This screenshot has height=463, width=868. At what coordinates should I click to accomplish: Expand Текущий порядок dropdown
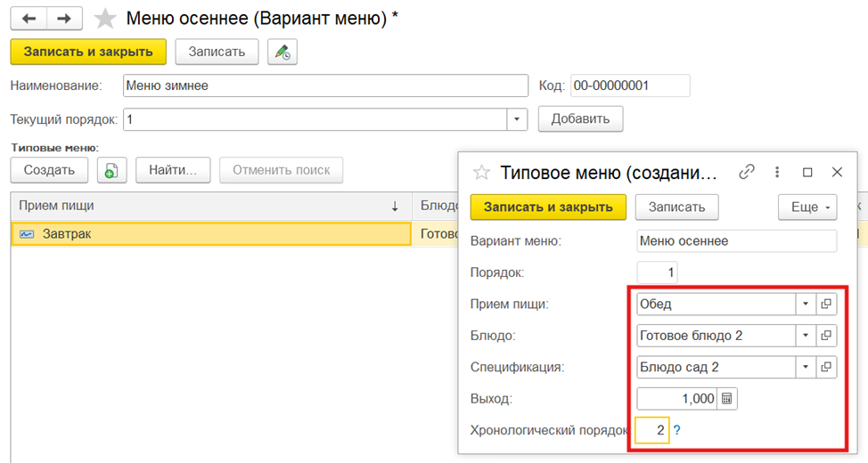pos(517,119)
